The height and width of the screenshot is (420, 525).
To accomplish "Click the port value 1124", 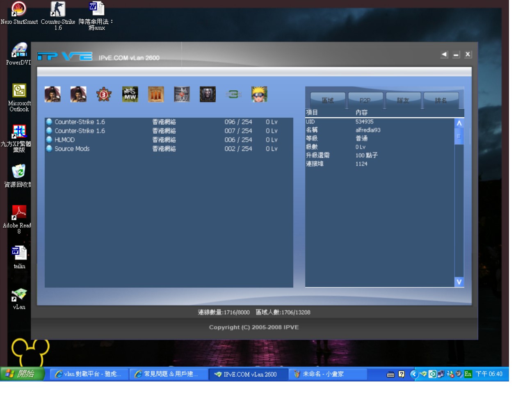I will pos(361,164).
